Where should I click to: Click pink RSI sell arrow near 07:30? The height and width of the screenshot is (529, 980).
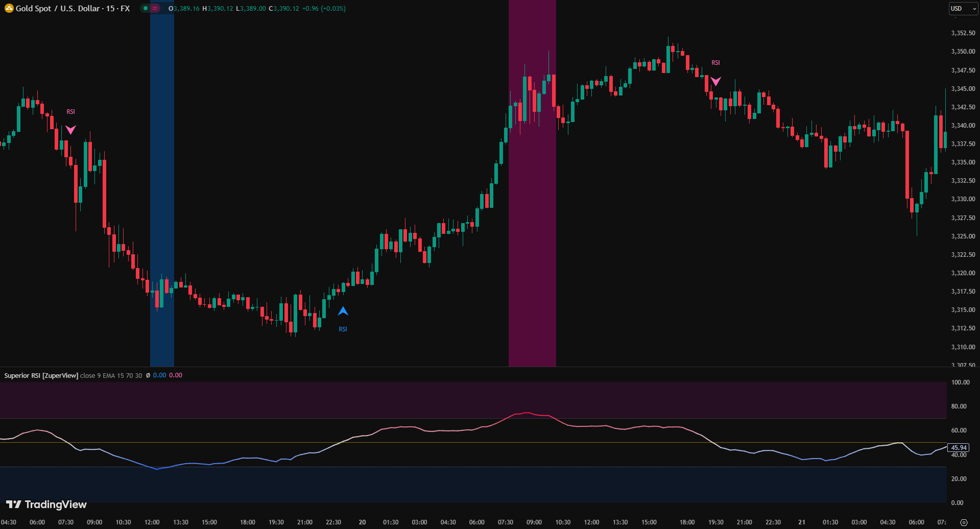[70, 130]
